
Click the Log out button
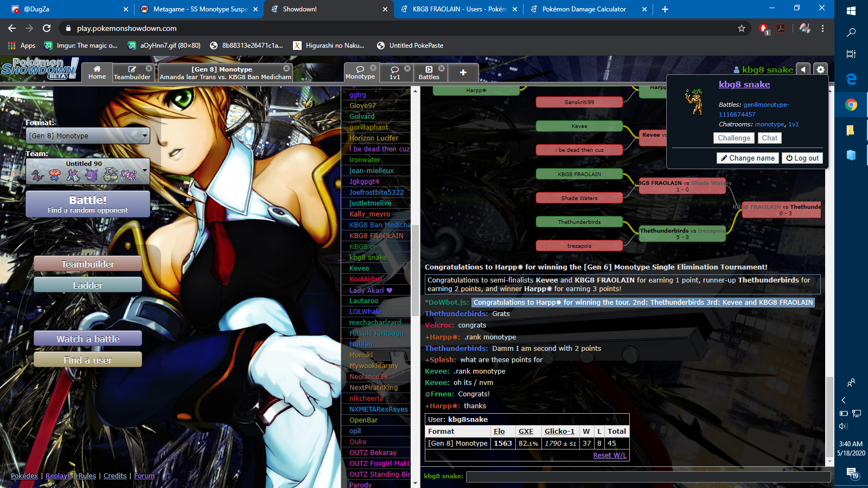(x=802, y=158)
